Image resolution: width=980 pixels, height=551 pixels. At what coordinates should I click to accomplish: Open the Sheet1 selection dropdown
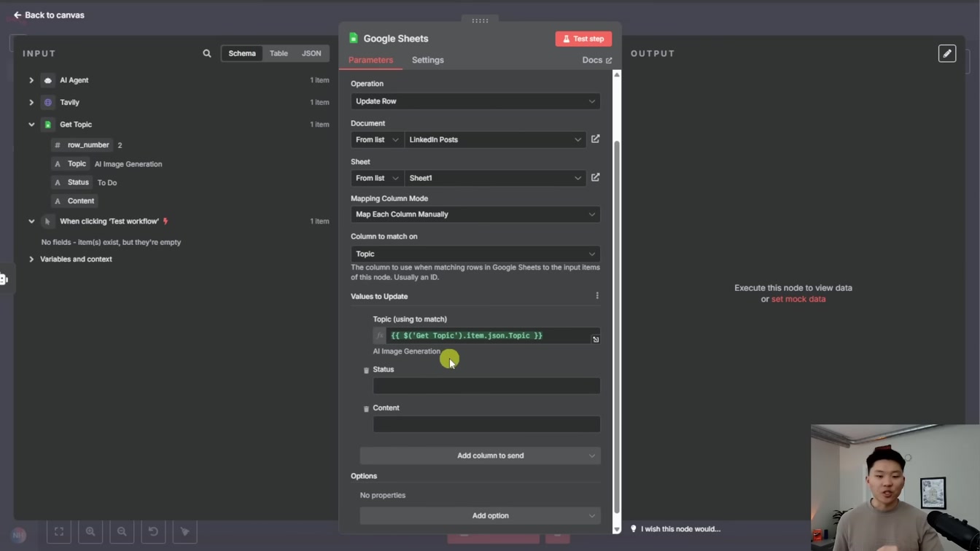coord(495,178)
